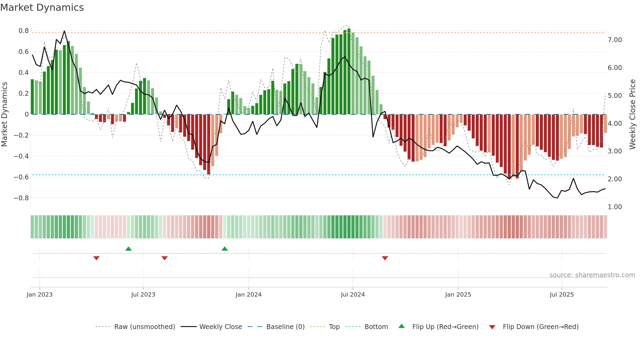Click the Jul 2023 axis label
The image size is (644, 362).
[143, 294]
